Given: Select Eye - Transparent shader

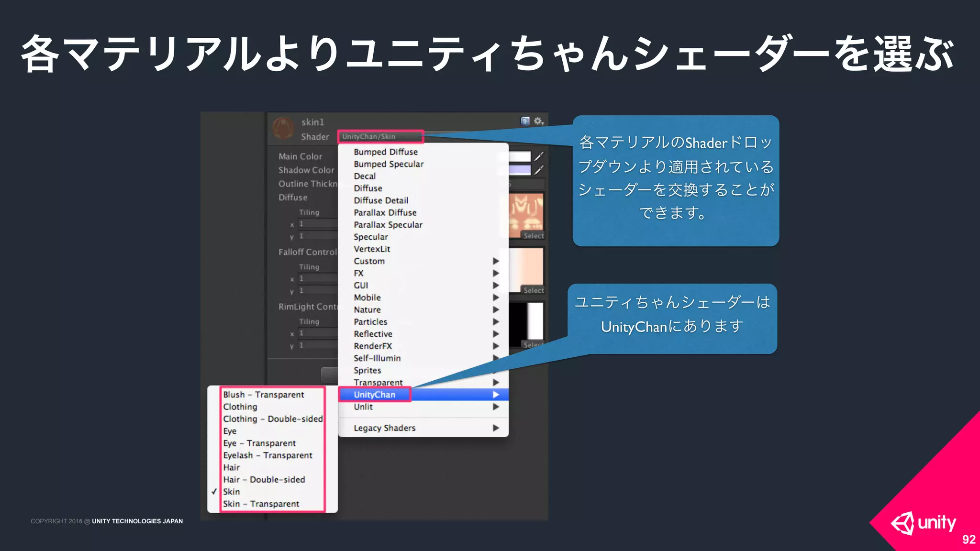Looking at the screenshot, I should click(273, 443).
